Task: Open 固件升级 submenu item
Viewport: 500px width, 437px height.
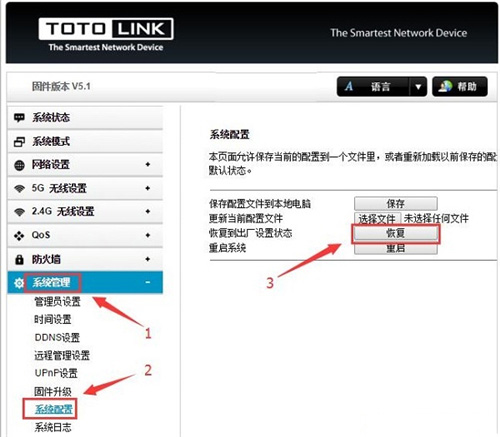Action: 53,391
